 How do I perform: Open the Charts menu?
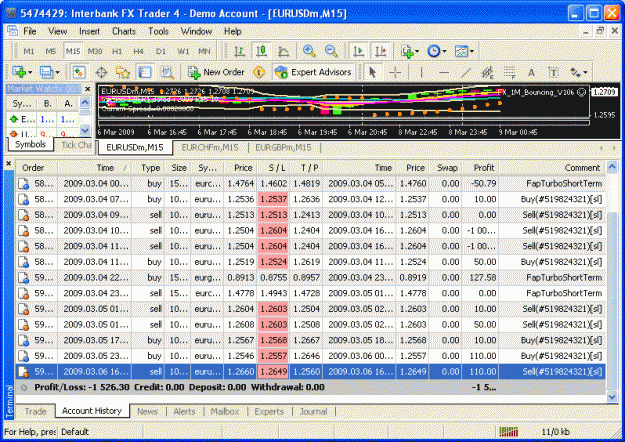point(124,31)
